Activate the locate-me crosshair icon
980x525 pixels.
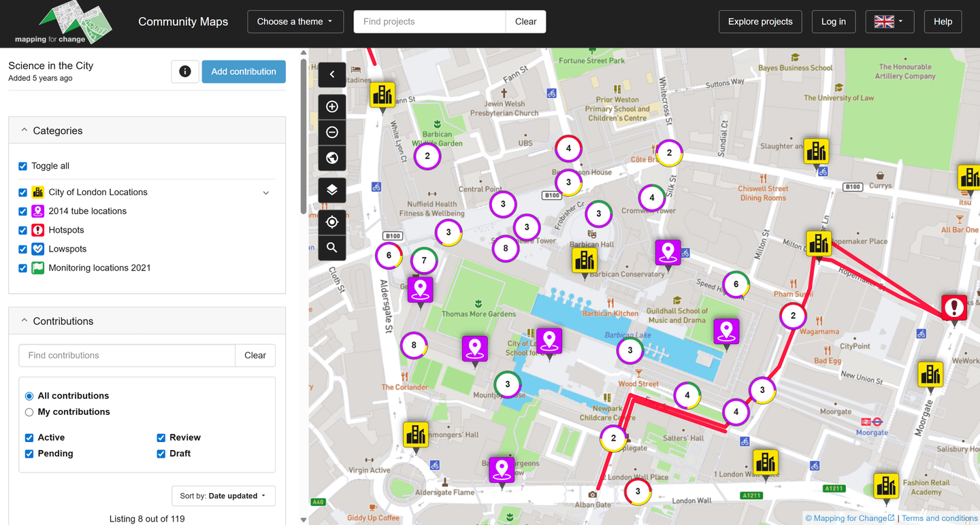pyautogui.click(x=332, y=222)
